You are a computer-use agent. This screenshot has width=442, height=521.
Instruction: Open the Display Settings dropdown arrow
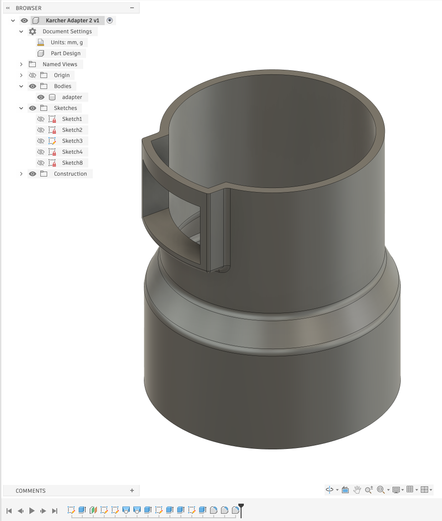coord(402,490)
